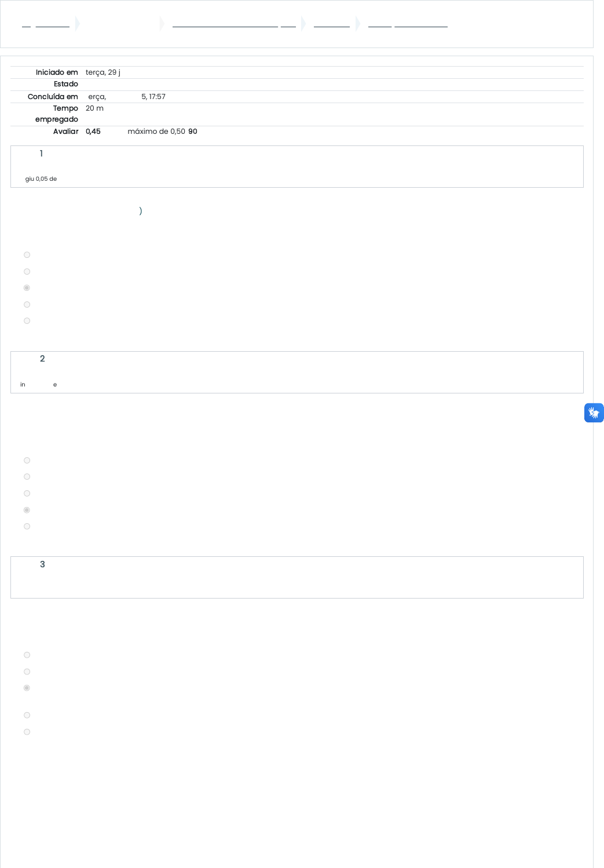Click the question 1 number heading

(x=41, y=154)
